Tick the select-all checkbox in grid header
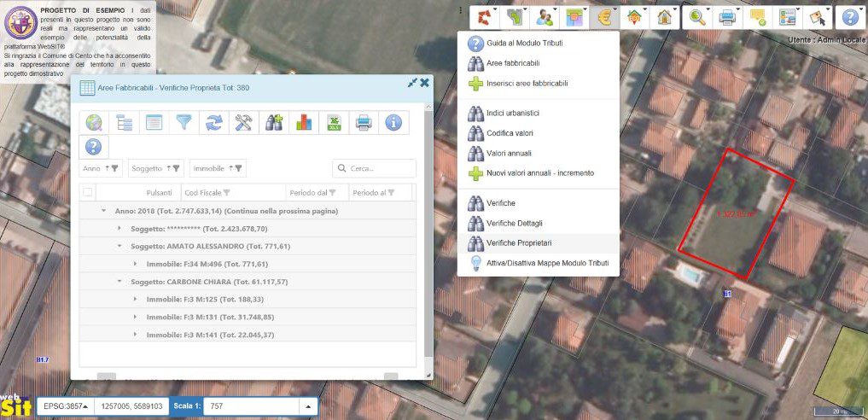 tap(88, 193)
